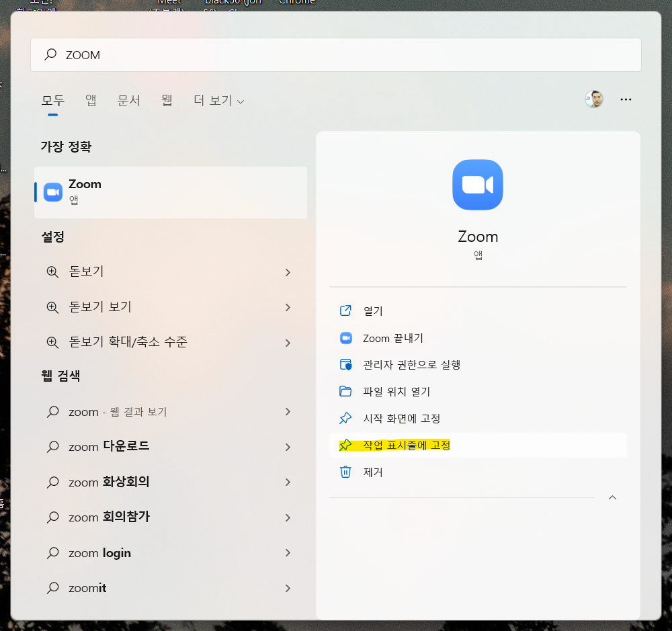Collapse the actions list with up chevron
This screenshot has height=631, width=672.
tap(612, 498)
